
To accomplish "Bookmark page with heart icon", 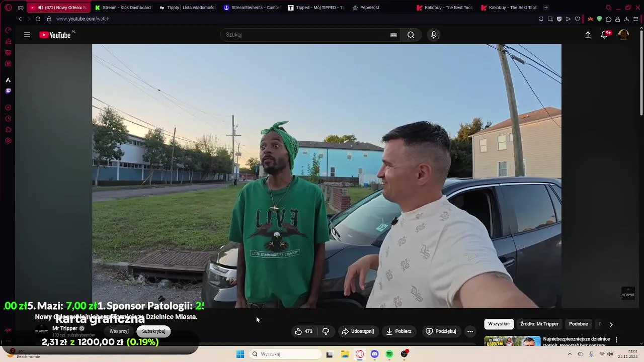I will tap(577, 19).
